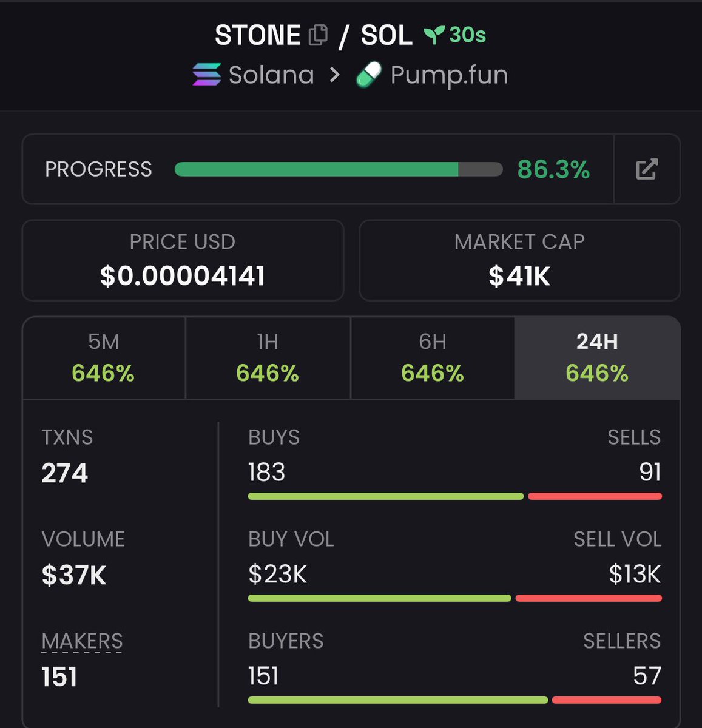Click the MARKET CAP value box
702x728 pixels.
click(x=519, y=260)
